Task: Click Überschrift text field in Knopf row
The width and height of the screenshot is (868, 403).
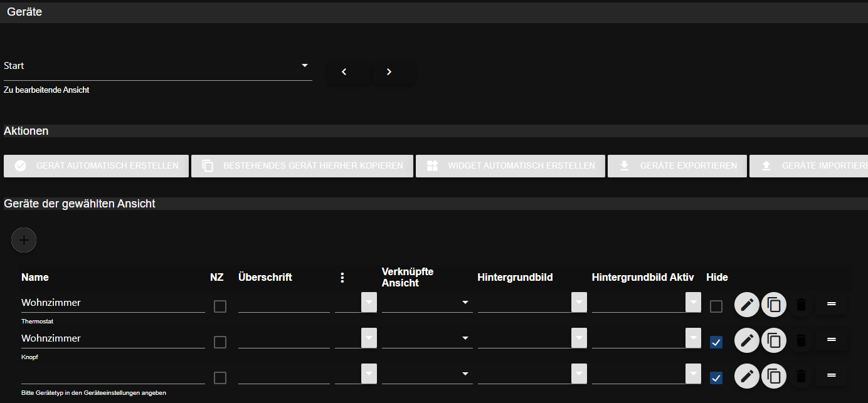Action: coord(284,338)
